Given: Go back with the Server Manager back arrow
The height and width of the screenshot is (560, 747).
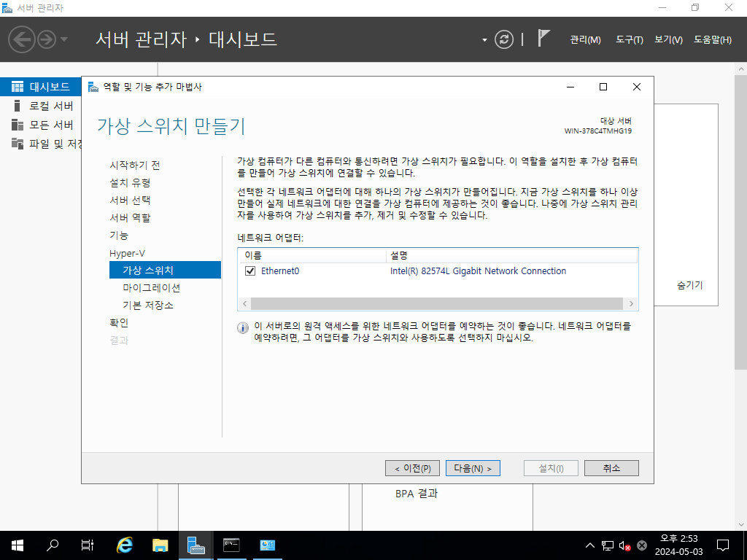Looking at the screenshot, I should pyautogui.click(x=22, y=39).
